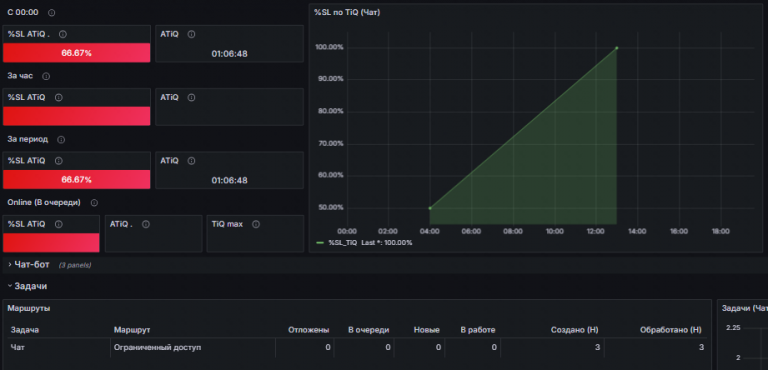Open the Маршруты panel title menu
The width and height of the screenshot is (768, 370).
point(29,308)
